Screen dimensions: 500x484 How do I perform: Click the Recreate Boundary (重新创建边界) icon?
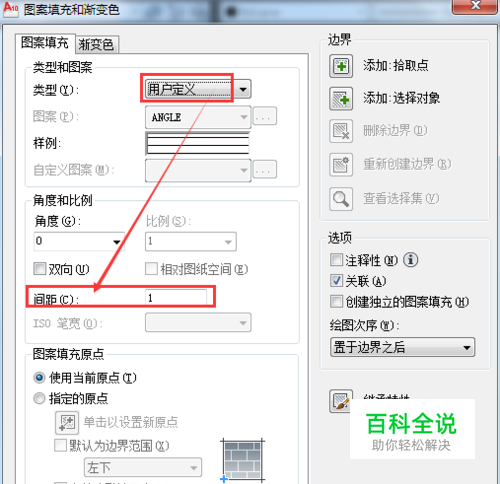pyautogui.click(x=341, y=164)
